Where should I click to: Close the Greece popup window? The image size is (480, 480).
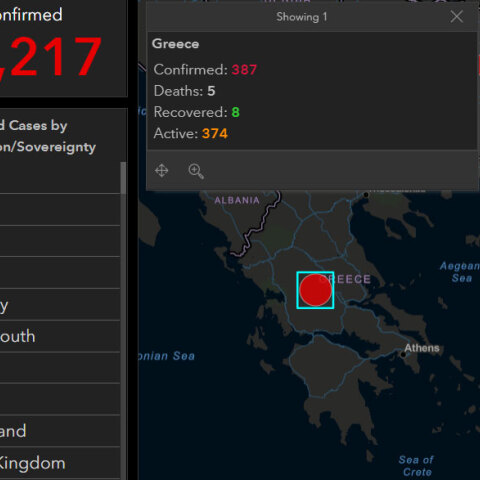[x=456, y=16]
